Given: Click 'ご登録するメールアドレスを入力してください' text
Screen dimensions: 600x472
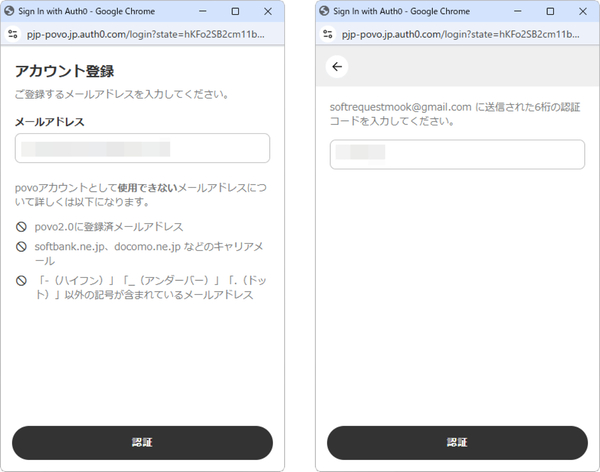Looking at the screenshot, I should [x=122, y=94].
